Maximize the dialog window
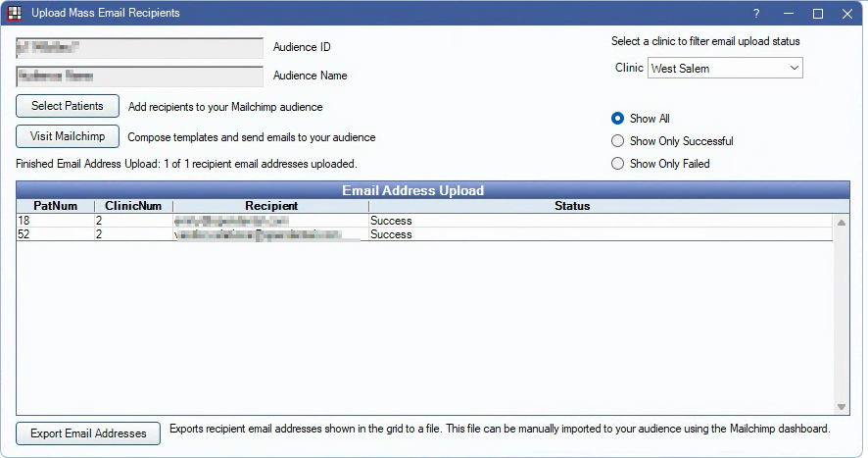 818,14
